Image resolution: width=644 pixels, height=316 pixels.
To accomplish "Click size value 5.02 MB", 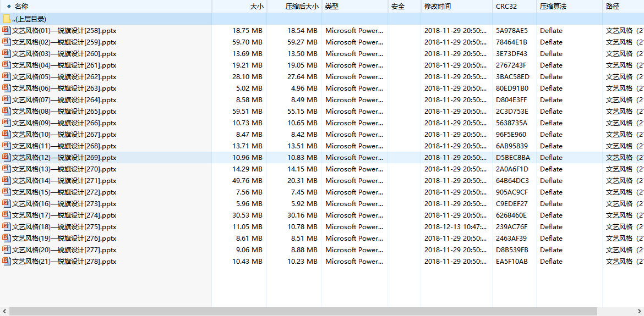I will pos(249,88).
